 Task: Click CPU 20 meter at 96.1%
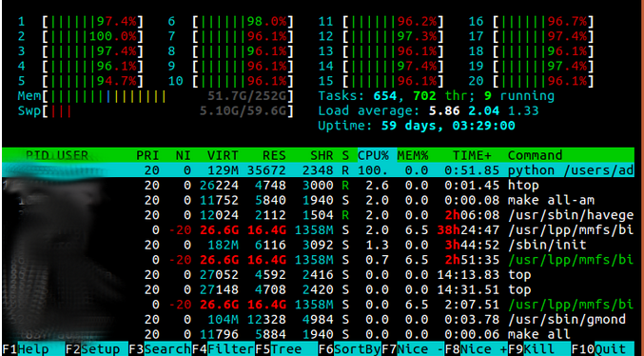(532, 81)
